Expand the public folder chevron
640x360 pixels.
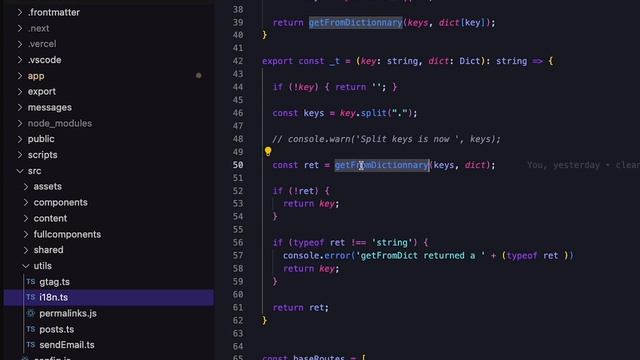[20, 139]
